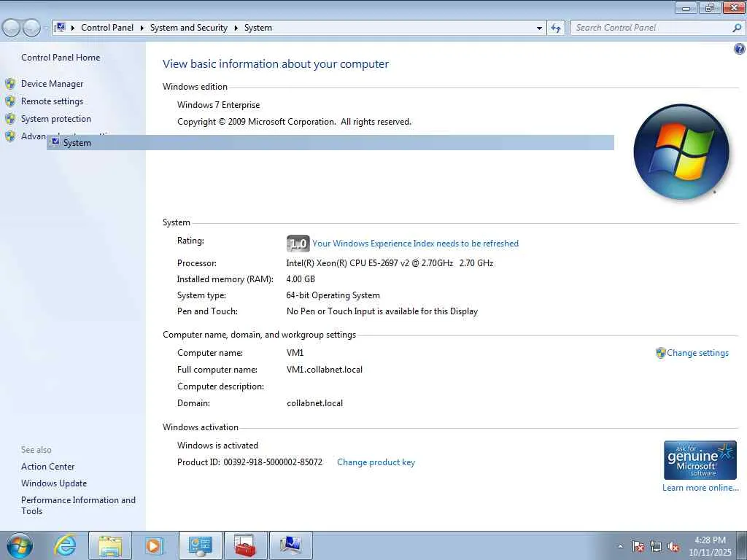The width and height of the screenshot is (747, 560).
Task: Click the Product ID 00392-918-5000002-85072 text
Action: (249, 462)
